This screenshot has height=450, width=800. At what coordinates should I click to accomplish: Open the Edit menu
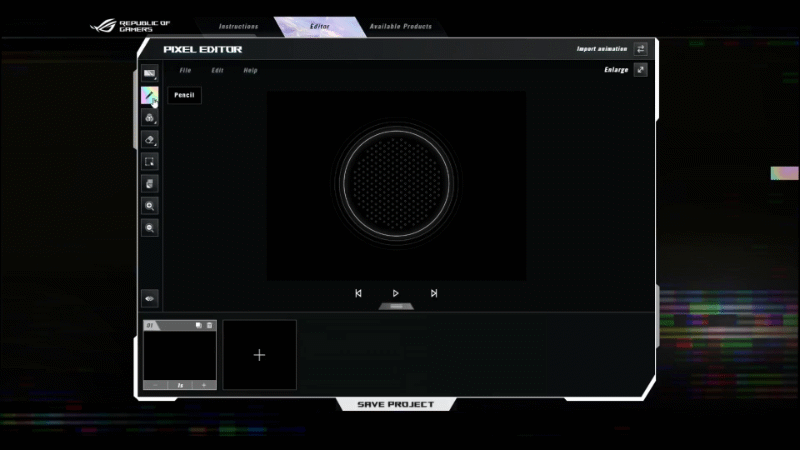pos(217,71)
